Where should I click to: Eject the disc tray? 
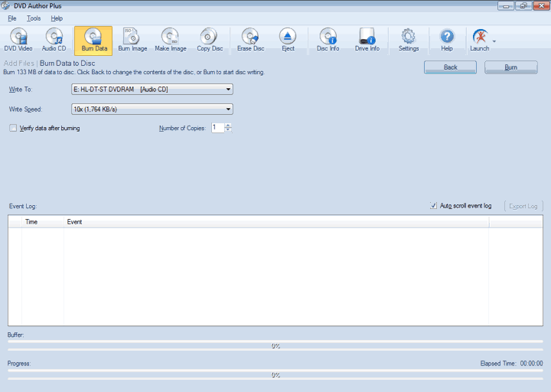[x=288, y=40]
